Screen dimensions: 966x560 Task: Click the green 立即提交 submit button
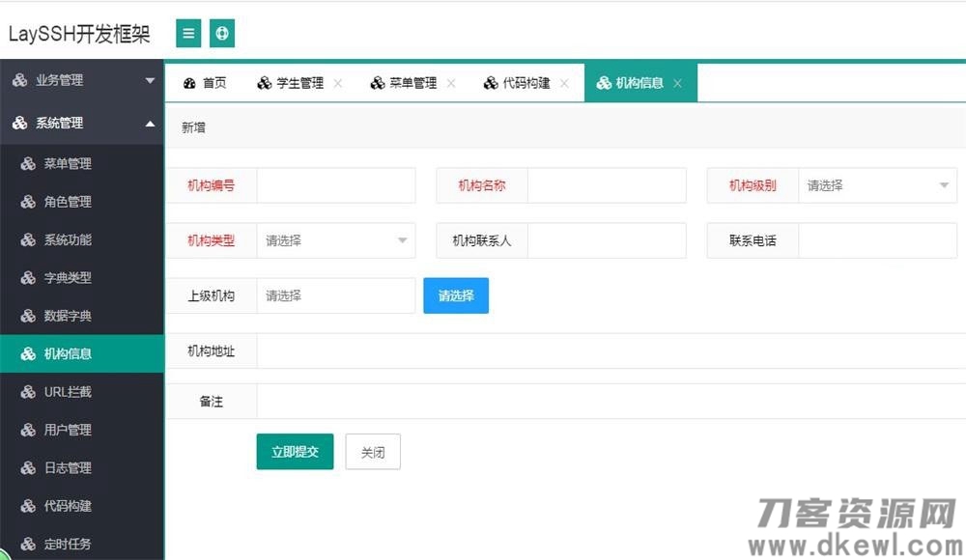(295, 451)
